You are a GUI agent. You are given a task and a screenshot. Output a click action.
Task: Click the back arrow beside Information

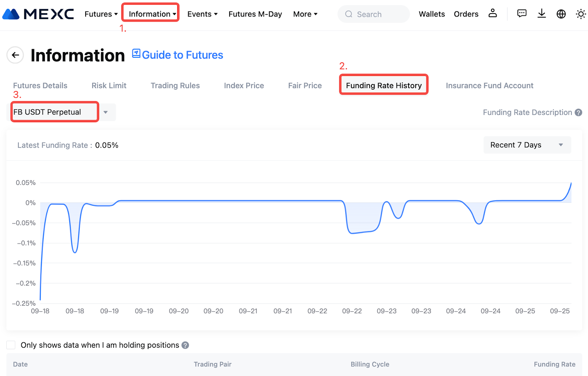point(15,55)
